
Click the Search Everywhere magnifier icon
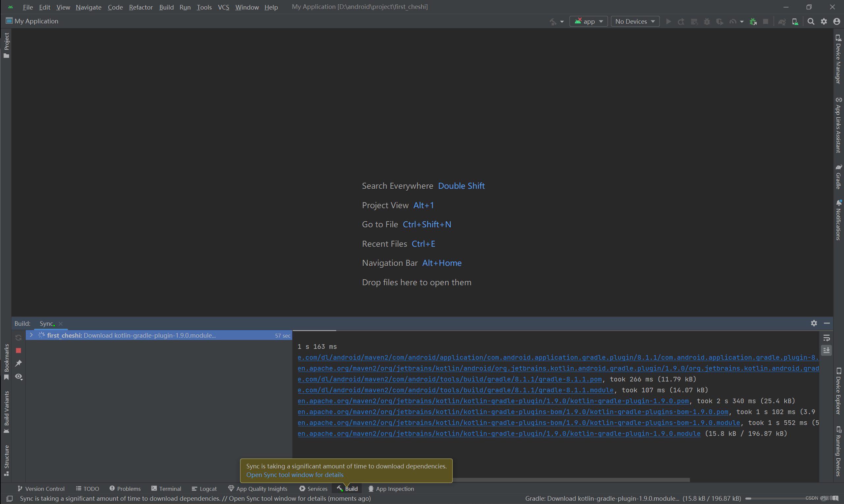pos(811,21)
